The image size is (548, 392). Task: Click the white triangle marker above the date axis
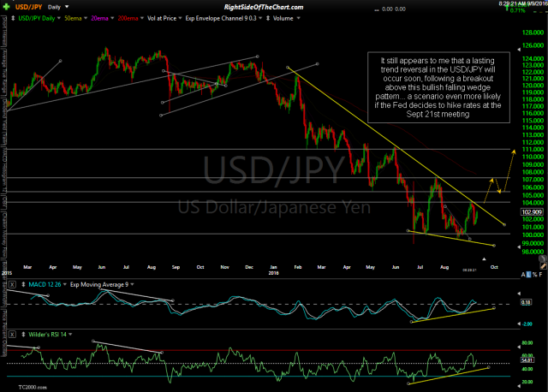click(484, 258)
